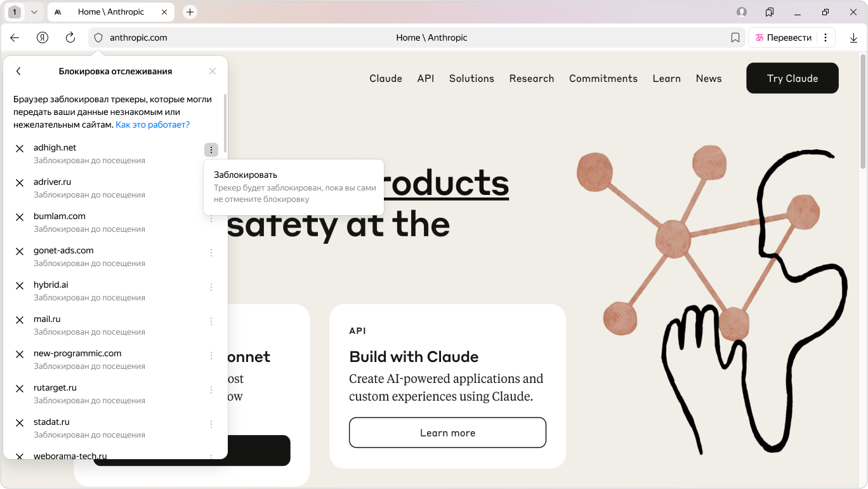Open three-dot menu for gonet-ads.com tracker
This screenshot has height=489, width=868.
point(211,253)
